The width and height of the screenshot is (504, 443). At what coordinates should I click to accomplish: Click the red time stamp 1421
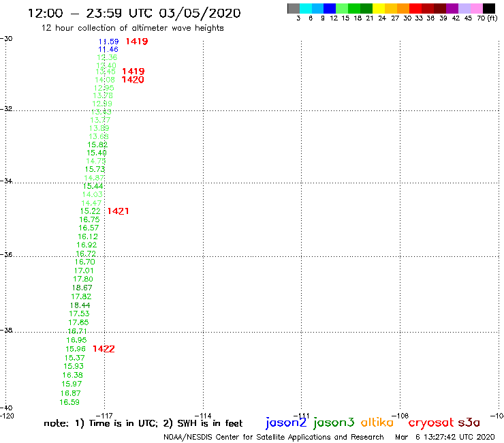pos(118,211)
